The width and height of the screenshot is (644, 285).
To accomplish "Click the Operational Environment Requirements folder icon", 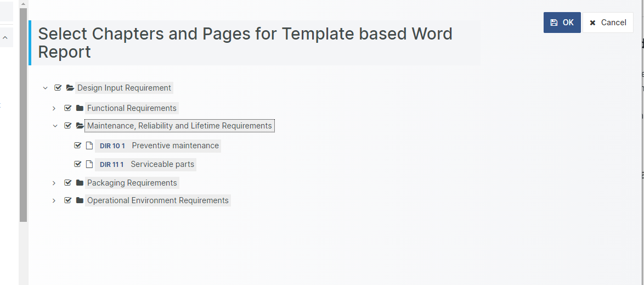I will (80, 200).
